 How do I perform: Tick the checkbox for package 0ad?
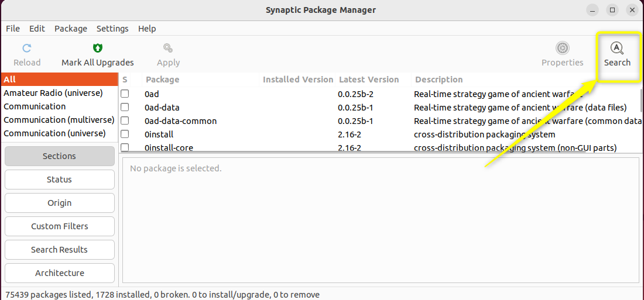coord(125,94)
